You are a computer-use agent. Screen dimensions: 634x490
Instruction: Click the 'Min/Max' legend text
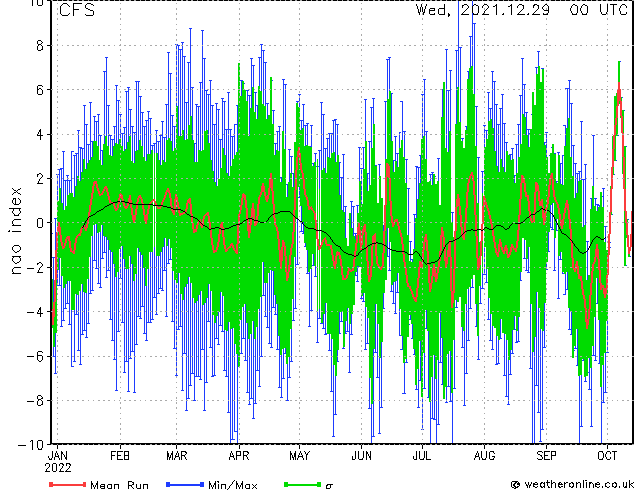click(232, 485)
